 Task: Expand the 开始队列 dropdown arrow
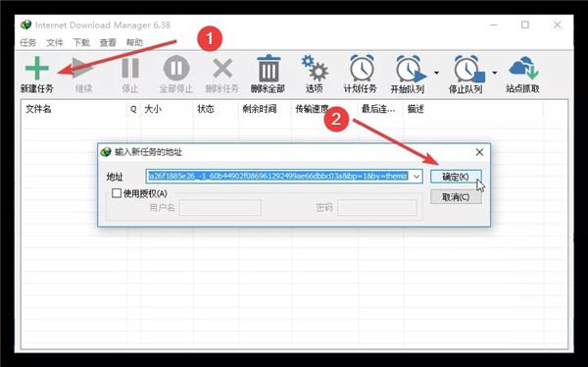pyautogui.click(x=436, y=73)
